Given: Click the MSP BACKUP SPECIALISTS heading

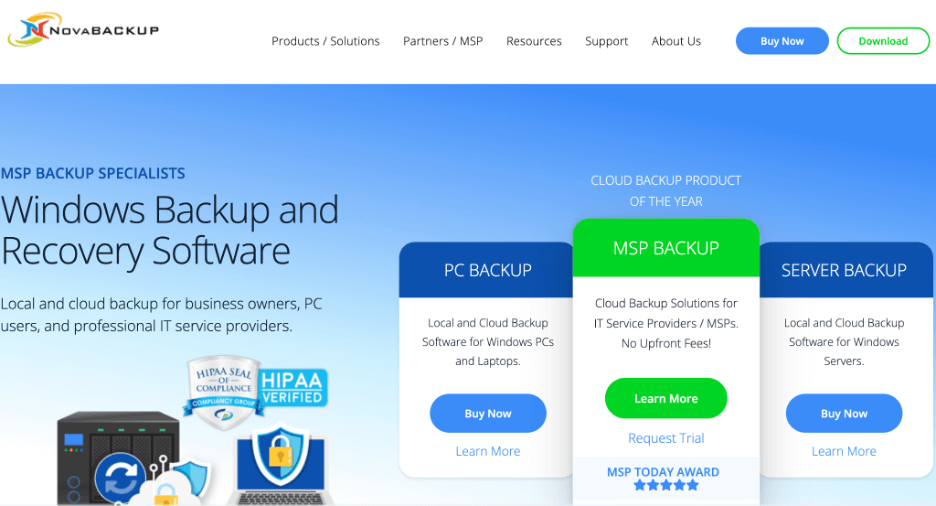Looking at the screenshot, I should (x=93, y=174).
